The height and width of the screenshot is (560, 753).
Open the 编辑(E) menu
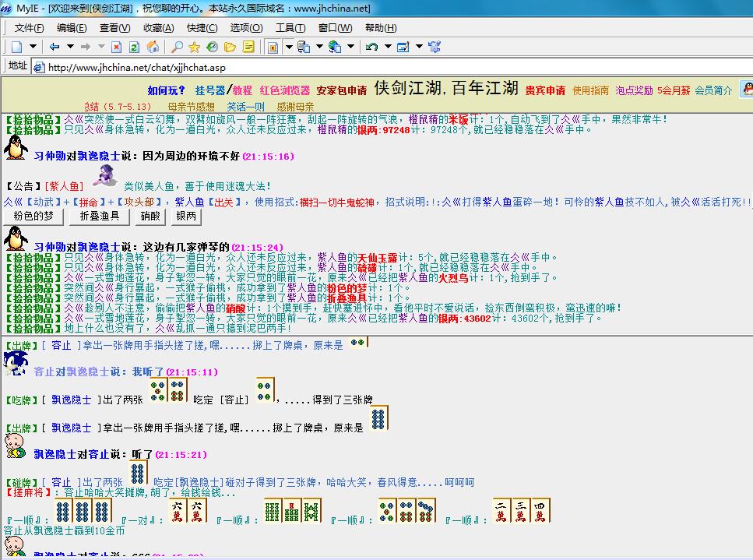72,28
